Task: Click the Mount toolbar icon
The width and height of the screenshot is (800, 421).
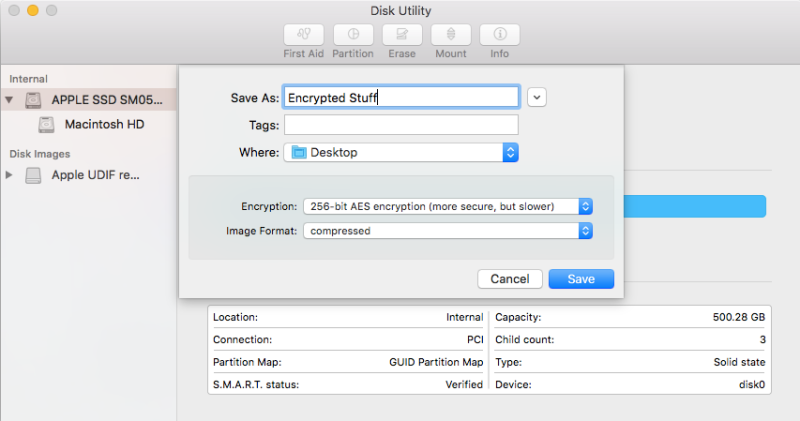Action: (451, 35)
